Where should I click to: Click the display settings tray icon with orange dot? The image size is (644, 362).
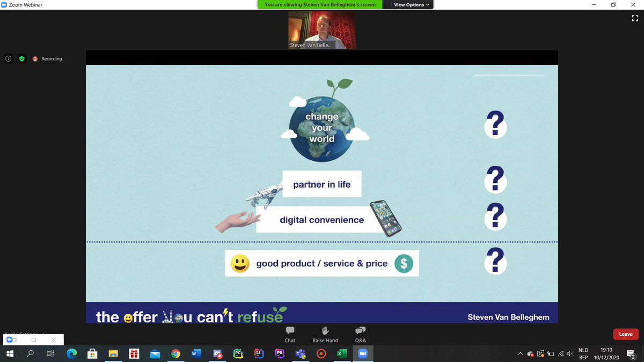[541, 353]
